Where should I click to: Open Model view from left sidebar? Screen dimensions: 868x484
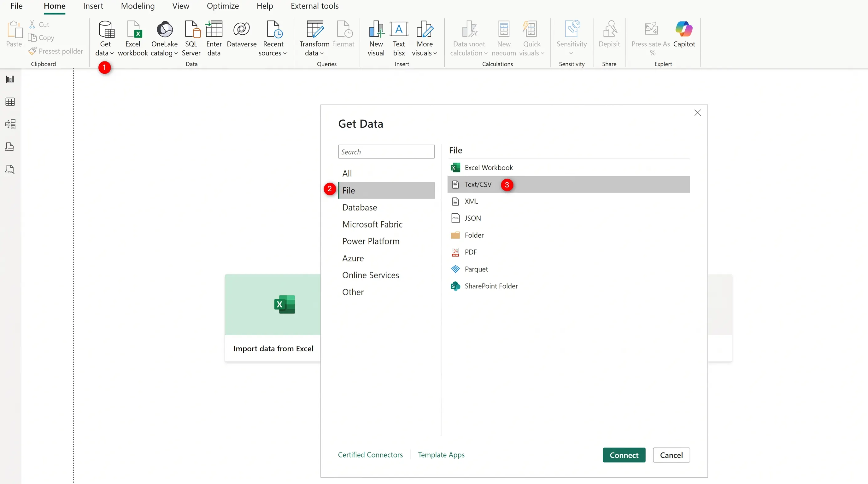(10, 124)
